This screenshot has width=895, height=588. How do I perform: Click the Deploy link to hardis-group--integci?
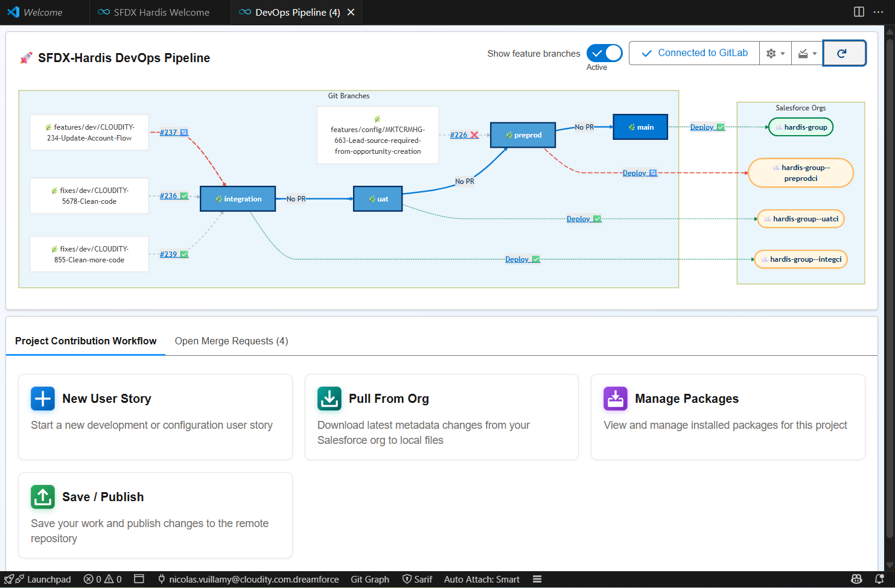[x=517, y=259]
